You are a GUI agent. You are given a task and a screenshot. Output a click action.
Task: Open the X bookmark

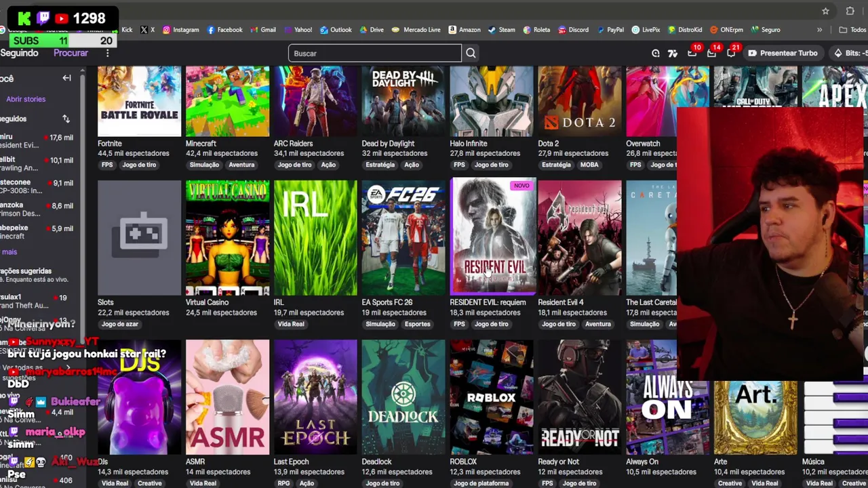tap(147, 30)
